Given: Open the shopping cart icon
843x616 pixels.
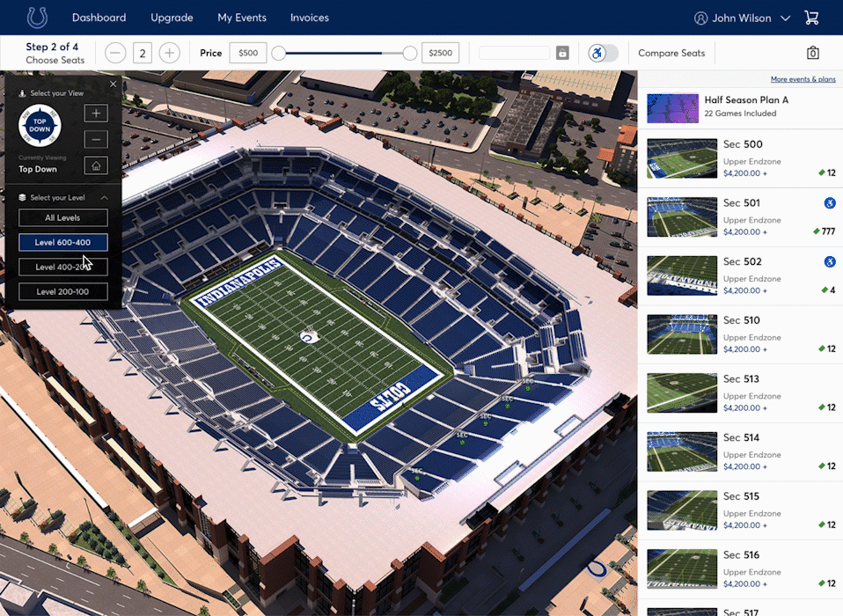Looking at the screenshot, I should coord(811,18).
